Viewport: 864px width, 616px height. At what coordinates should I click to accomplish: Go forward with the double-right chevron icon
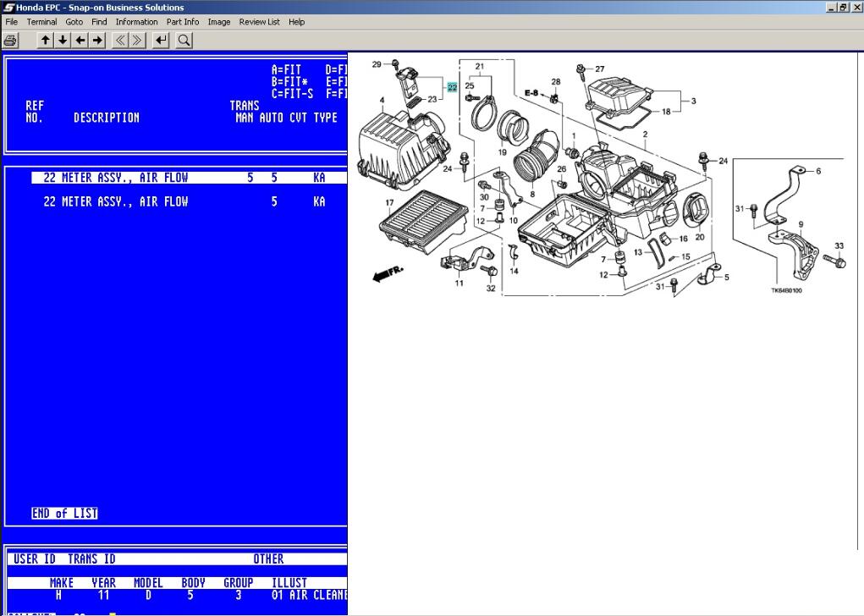click(137, 41)
